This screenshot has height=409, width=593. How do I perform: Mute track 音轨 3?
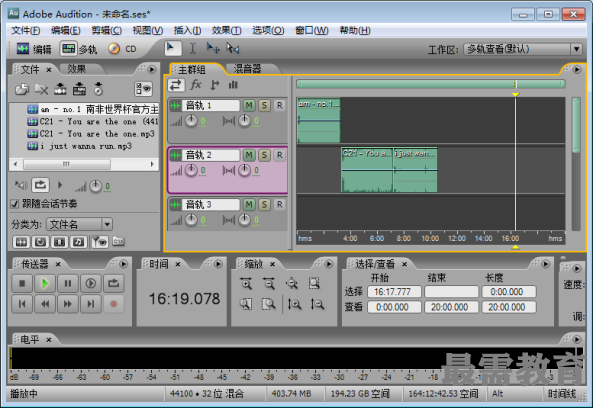tap(248, 204)
